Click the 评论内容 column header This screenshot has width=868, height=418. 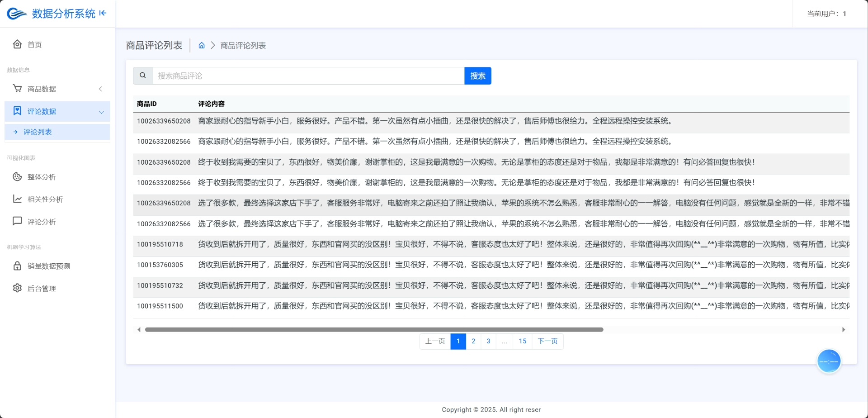click(x=212, y=104)
